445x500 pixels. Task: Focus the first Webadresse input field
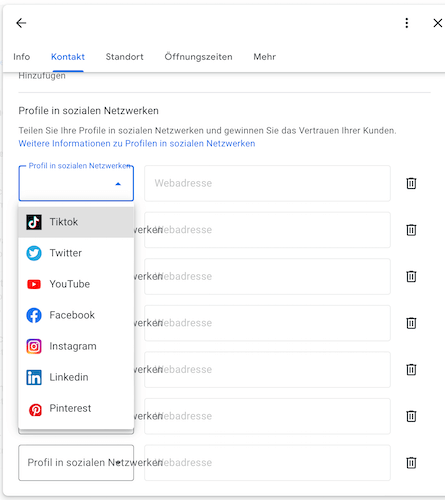[267, 183]
